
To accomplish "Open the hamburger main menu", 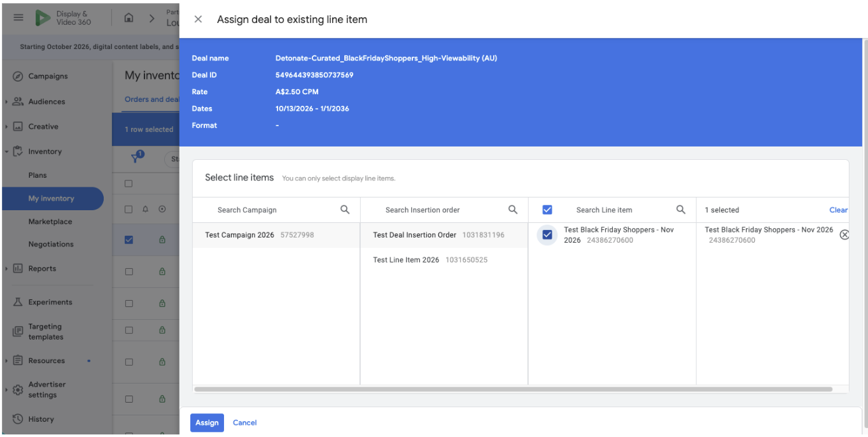I will pos(18,18).
